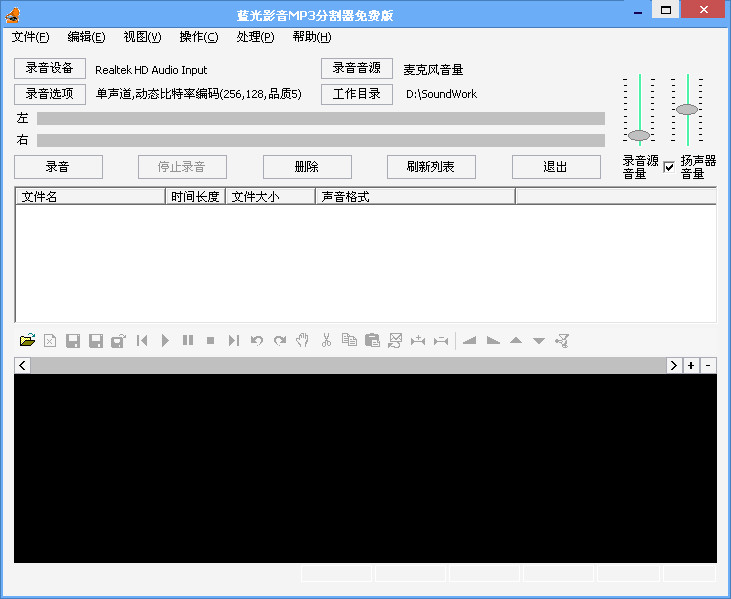This screenshot has height=599, width=731.
Task: Click the waveform zoom-in plus button
Action: coord(691,365)
